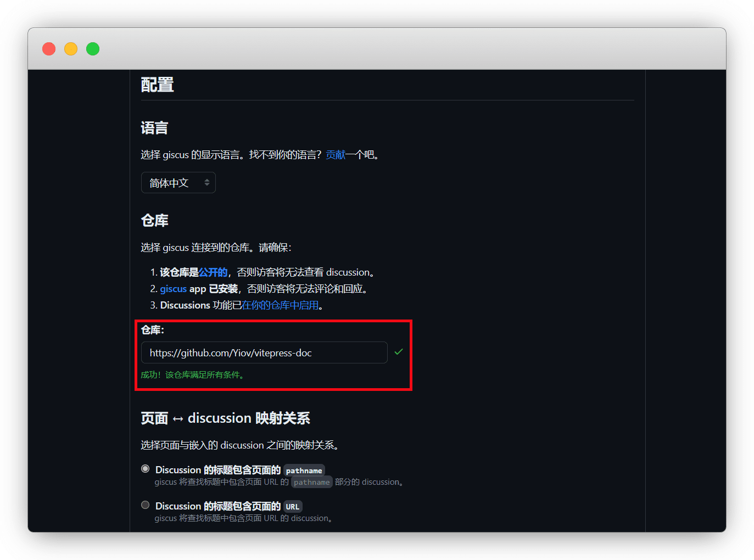The height and width of the screenshot is (560, 754).
Task: Click the green checkmark beside the repository field
Action: pos(399,352)
